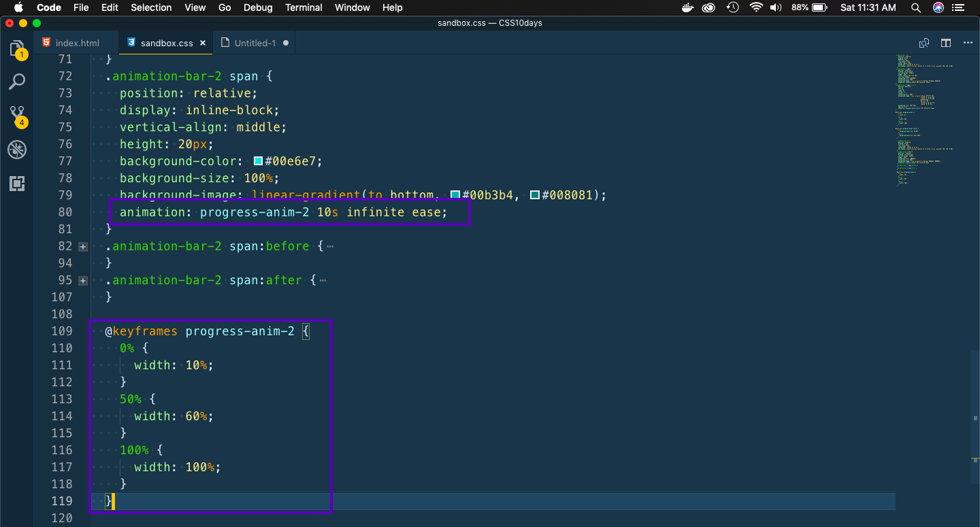This screenshot has height=527, width=980.
Task: Click the Siri icon in menu bar
Action: (938, 7)
